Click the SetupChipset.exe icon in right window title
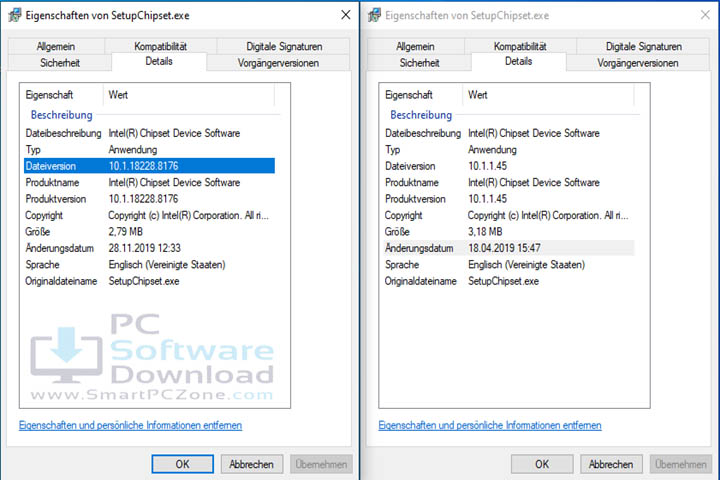 pos(374,15)
